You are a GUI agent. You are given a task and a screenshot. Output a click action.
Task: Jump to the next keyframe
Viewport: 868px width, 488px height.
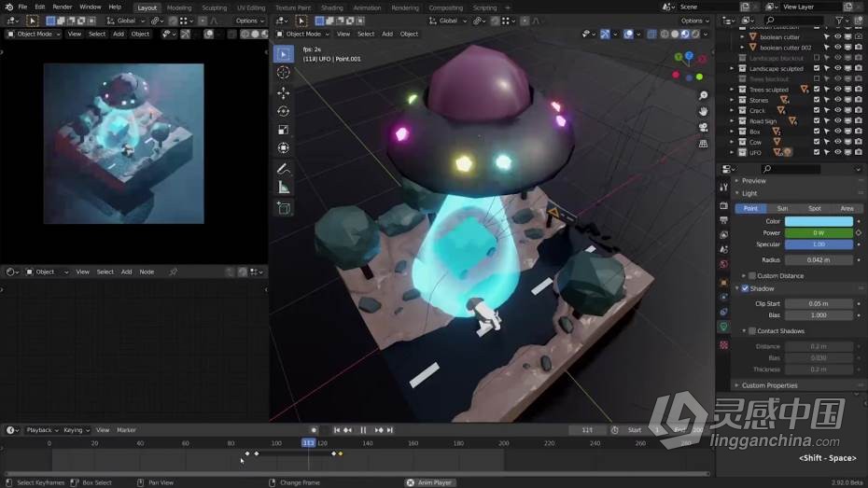(379, 430)
